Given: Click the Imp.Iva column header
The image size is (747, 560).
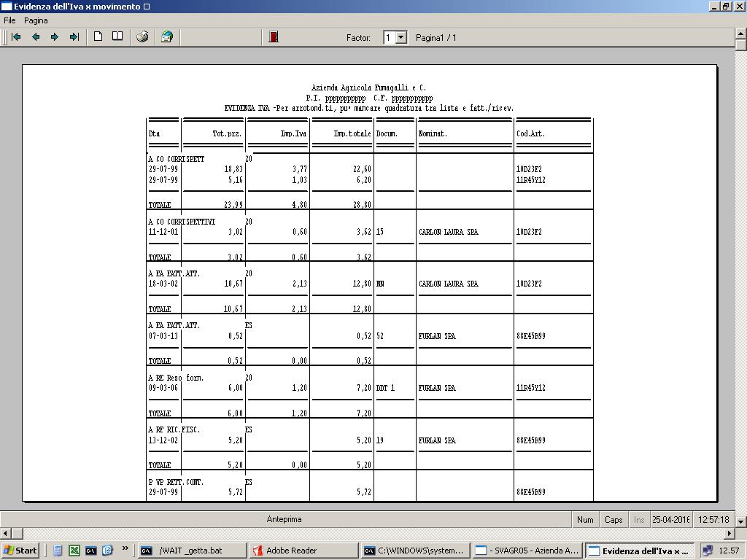Looking at the screenshot, I should pyautogui.click(x=293, y=134).
